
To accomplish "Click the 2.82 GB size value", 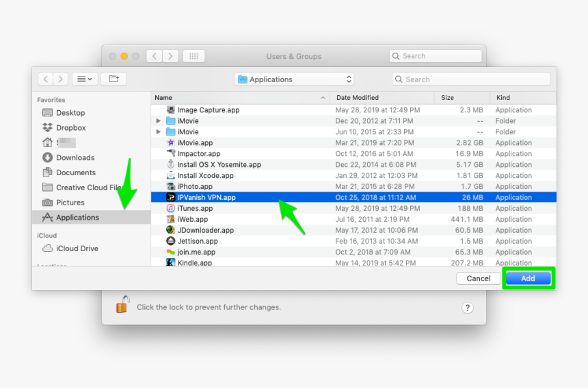I will click(x=470, y=142).
